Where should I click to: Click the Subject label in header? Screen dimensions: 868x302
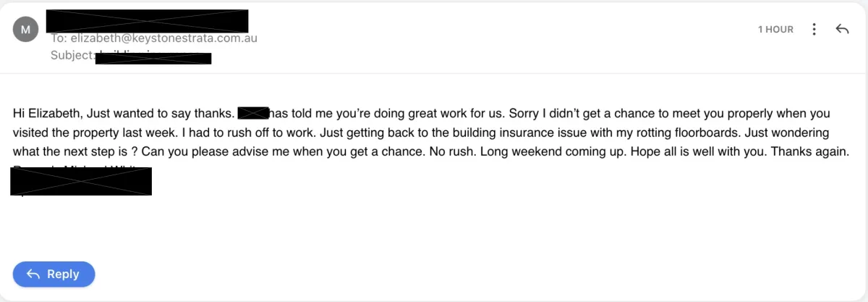tap(72, 55)
